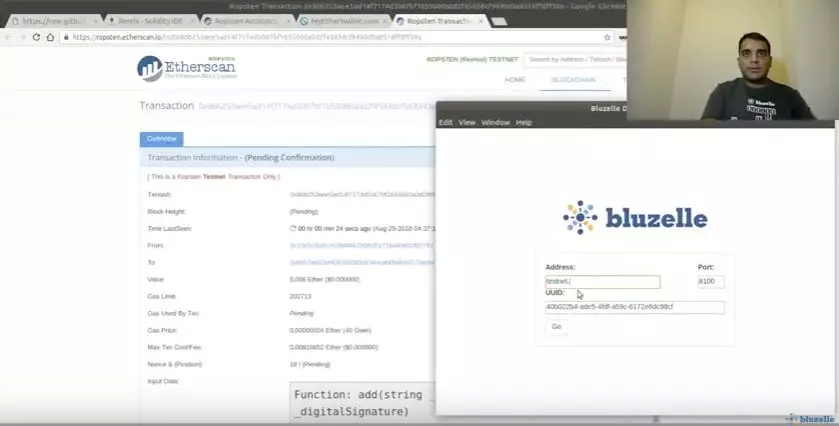Switch to the Ropsten Accounts tab
The width and height of the screenshot is (839, 426).
245,21
